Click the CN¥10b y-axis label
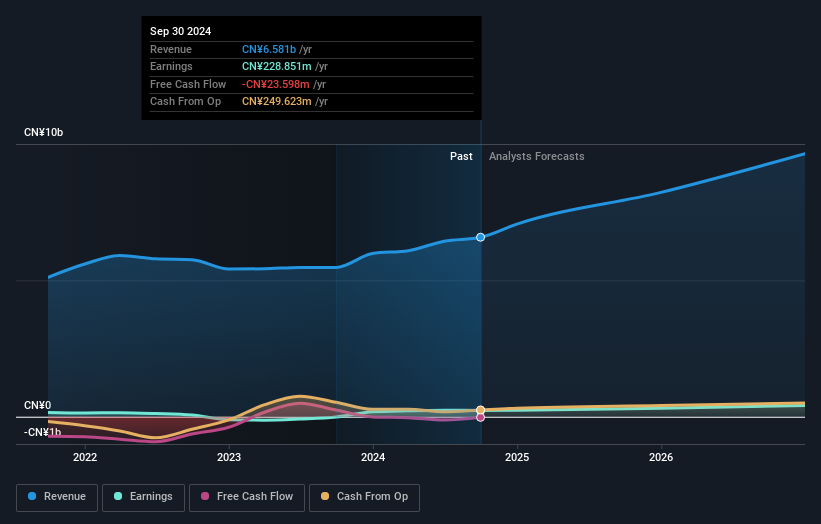The image size is (821, 524). [43, 132]
